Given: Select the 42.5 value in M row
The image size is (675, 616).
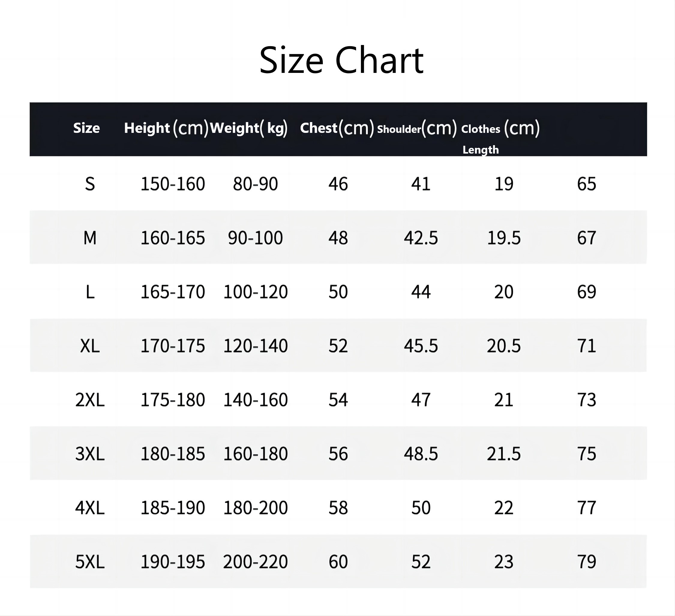Looking at the screenshot, I should pyautogui.click(x=421, y=238).
